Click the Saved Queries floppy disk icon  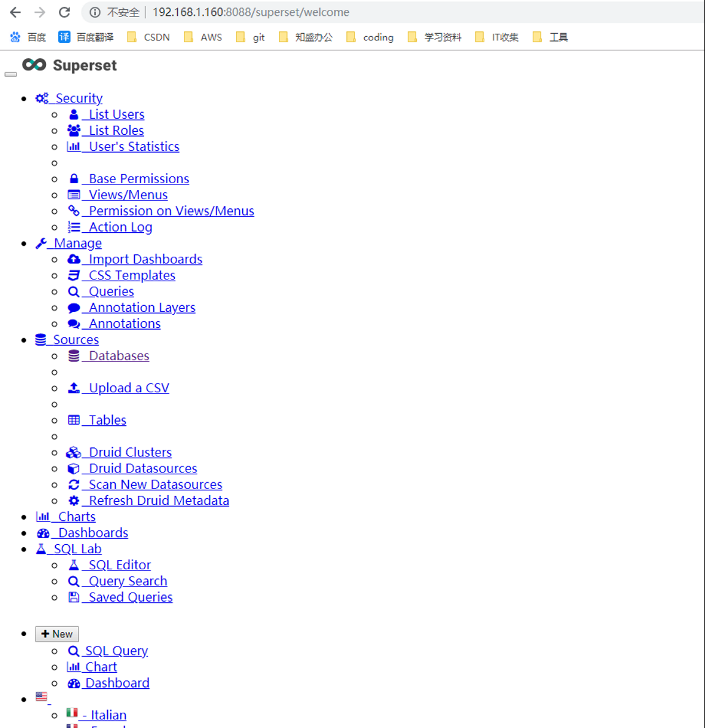(74, 597)
